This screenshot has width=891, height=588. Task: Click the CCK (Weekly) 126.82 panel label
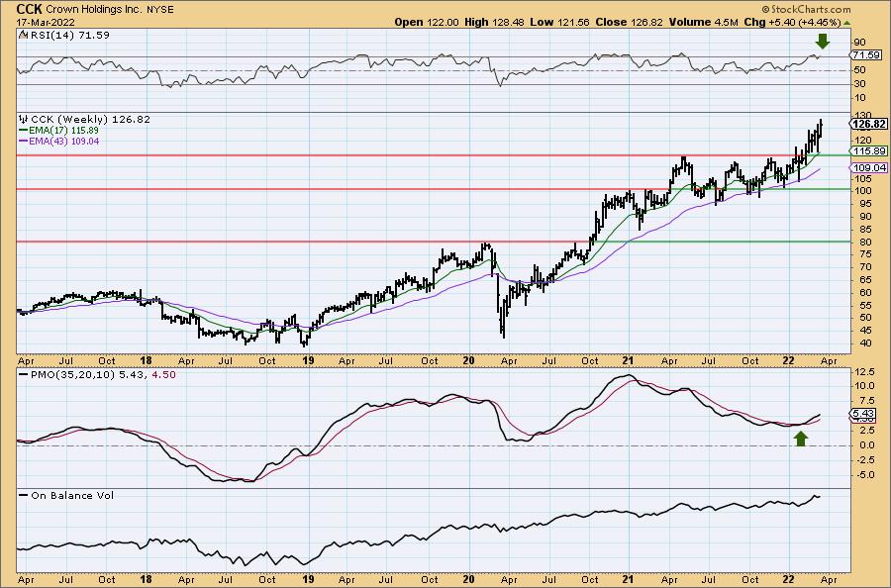coord(90,120)
